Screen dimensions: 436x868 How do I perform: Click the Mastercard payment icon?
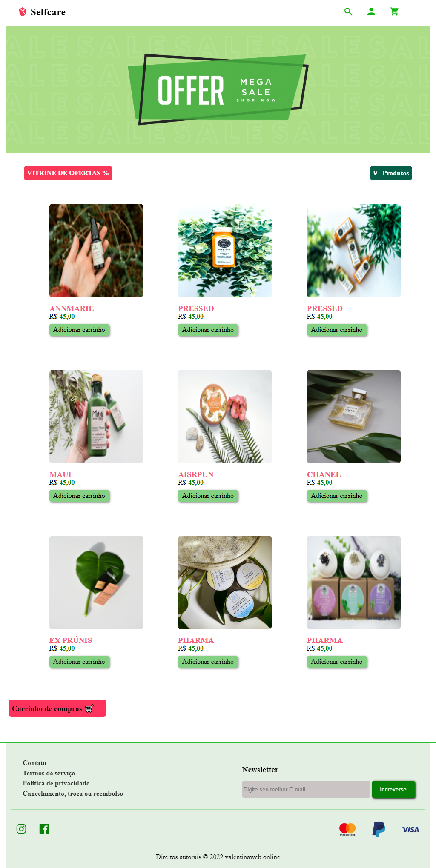pyautogui.click(x=347, y=829)
